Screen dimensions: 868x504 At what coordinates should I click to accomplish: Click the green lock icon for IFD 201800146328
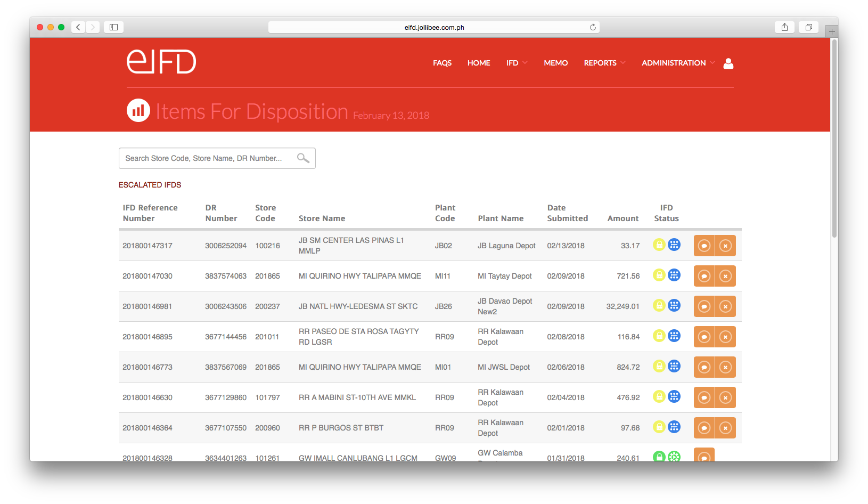coord(659,457)
